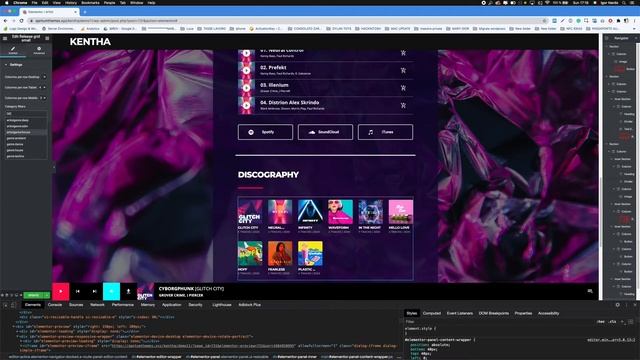This screenshot has width=640, height=360.
Task: Switch to DevTools Sources tab
Action: 76,305
